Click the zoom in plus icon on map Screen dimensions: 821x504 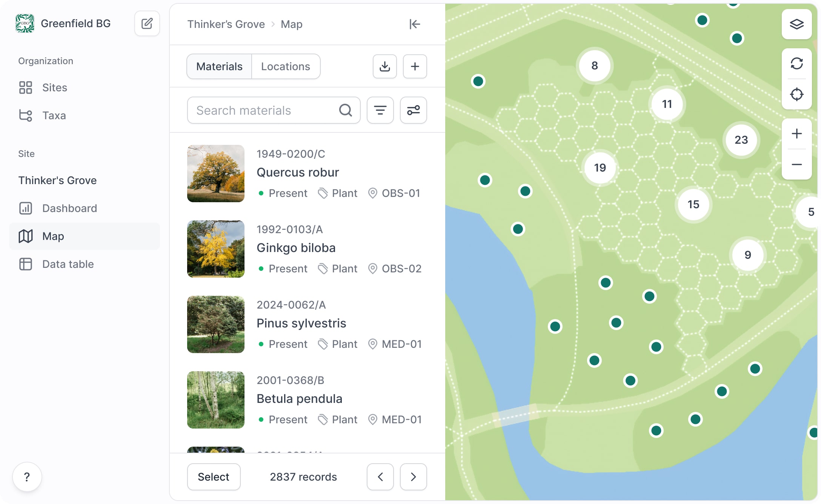coord(796,134)
